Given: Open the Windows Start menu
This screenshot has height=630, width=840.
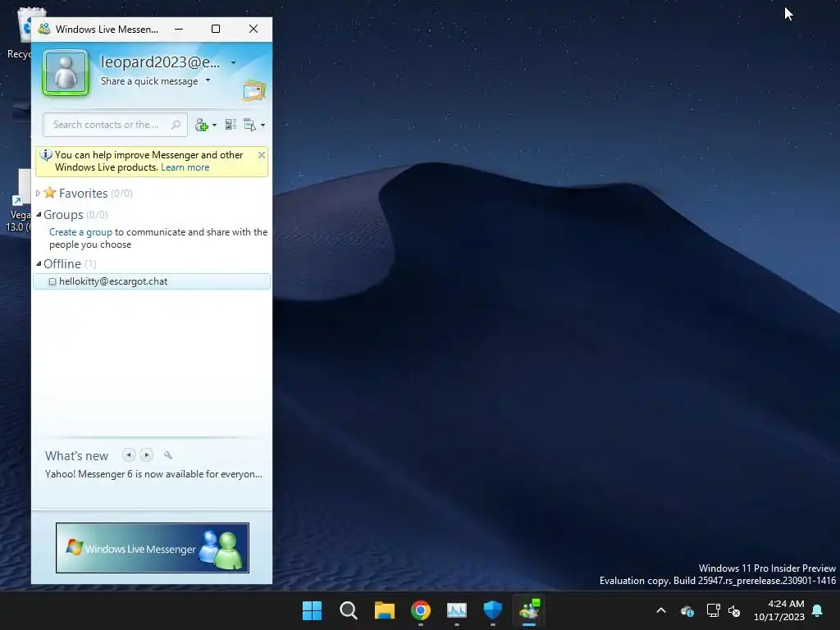Looking at the screenshot, I should coord(312,610).
